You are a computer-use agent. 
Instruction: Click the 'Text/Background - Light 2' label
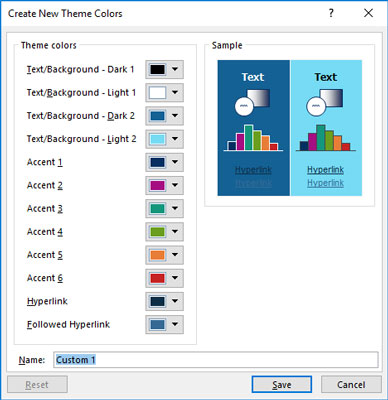[x=81, y=139]
